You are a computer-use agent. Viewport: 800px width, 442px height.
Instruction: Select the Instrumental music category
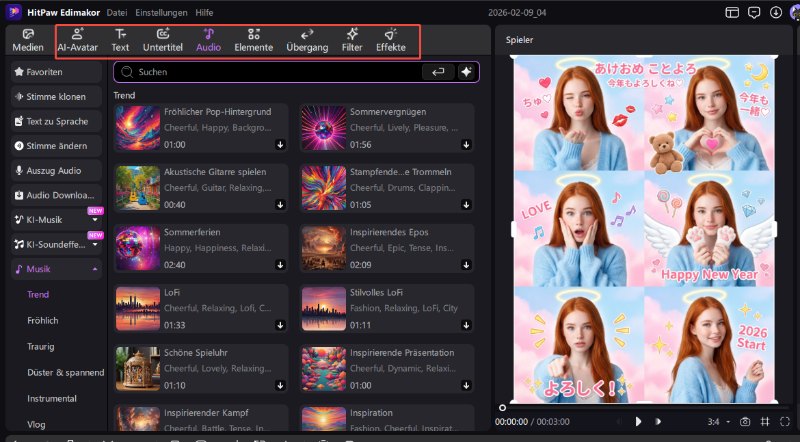point(52,399)
